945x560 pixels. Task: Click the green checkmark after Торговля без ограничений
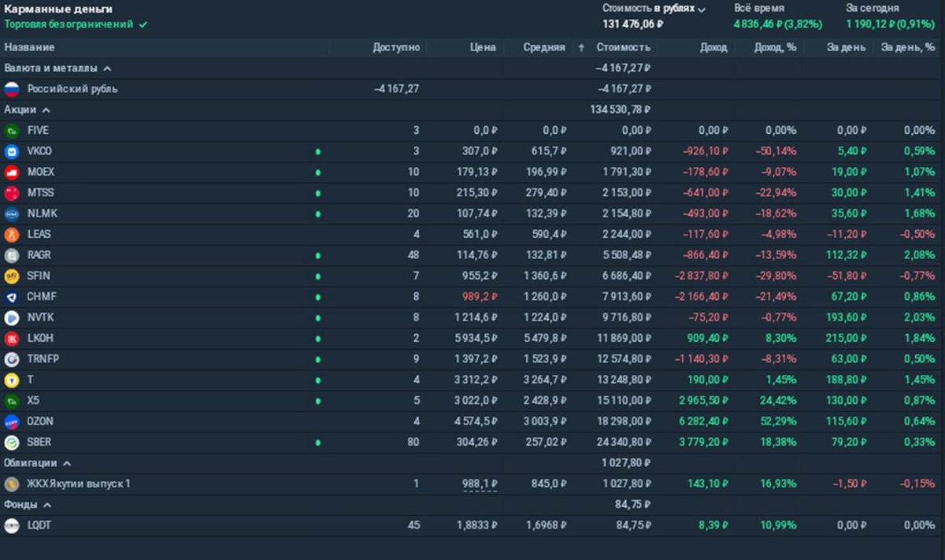pyautogui.click(x=143, y=25)
